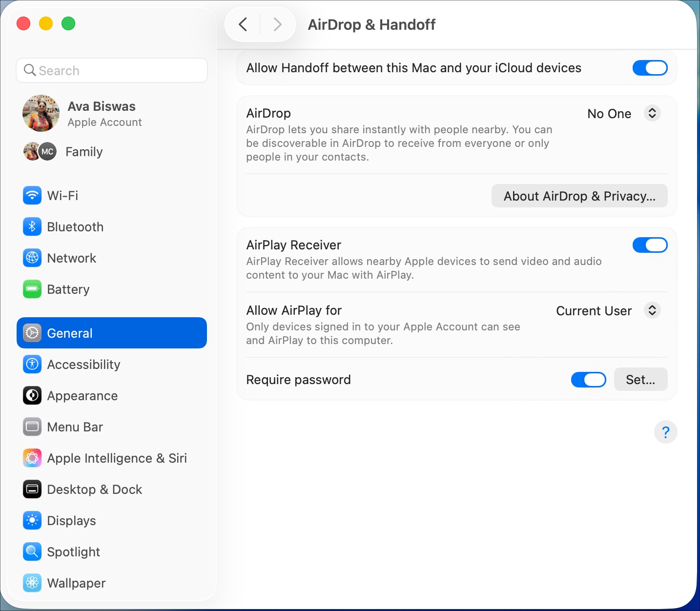This screenshot has height=611, width=700.
Task: Open Desktop & Dock settings
Action: [94, 489]
